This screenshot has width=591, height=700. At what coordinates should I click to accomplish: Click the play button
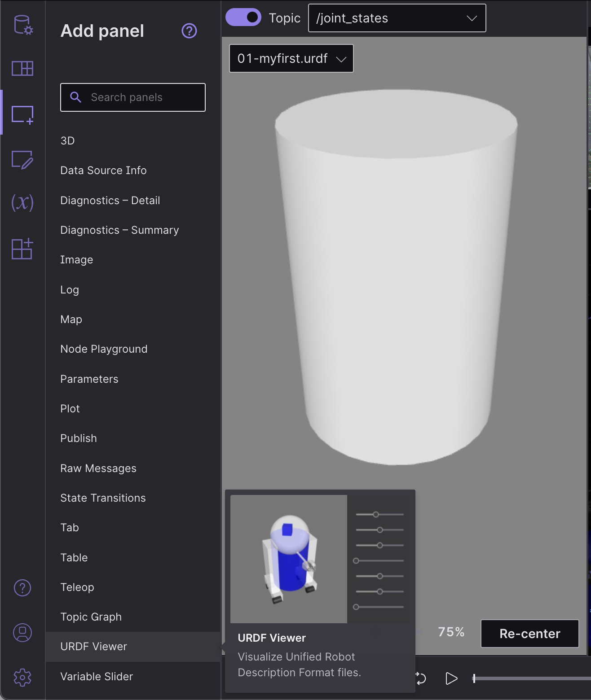(x=451, y=678)
